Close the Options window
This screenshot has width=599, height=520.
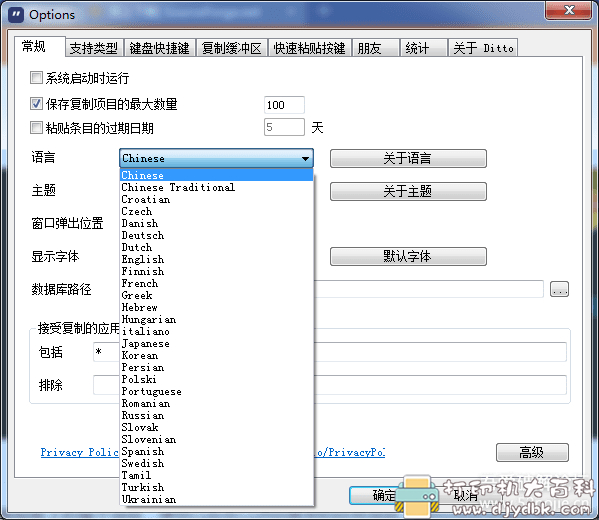point(568,10)
